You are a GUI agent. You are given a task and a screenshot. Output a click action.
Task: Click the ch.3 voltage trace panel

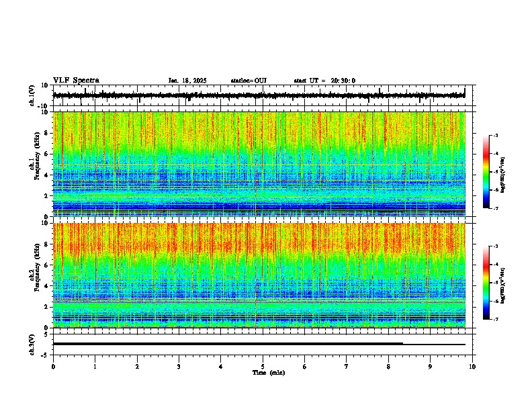[263, 345]
